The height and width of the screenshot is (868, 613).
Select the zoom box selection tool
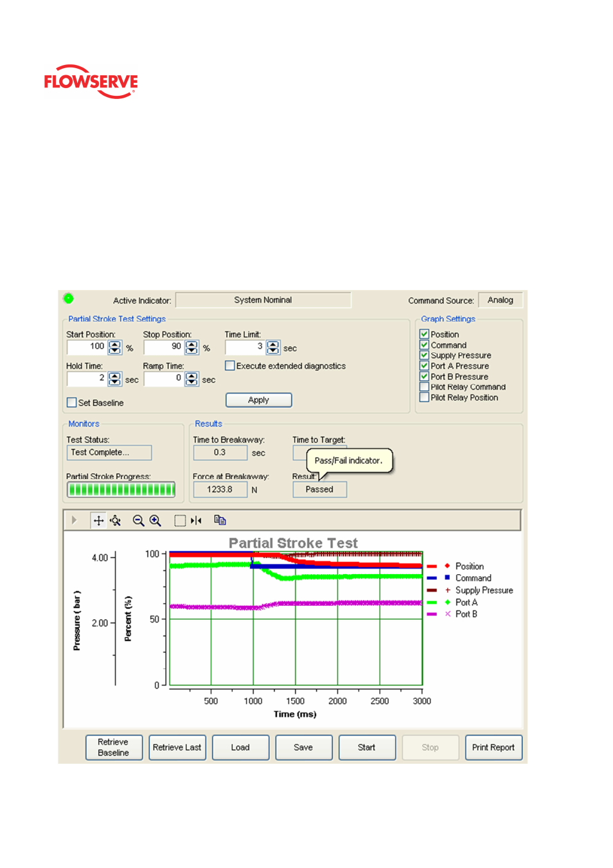[180, 521]
